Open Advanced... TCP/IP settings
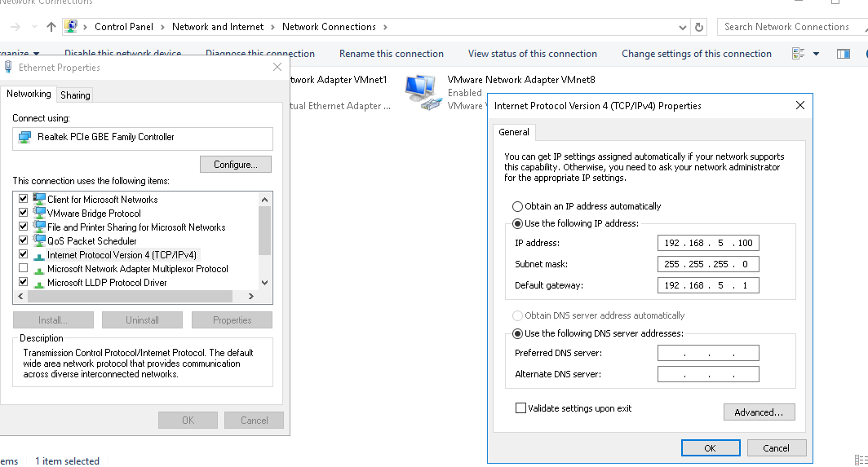The width and height of the screenshot is (868, 467). [x=759, y=412]
